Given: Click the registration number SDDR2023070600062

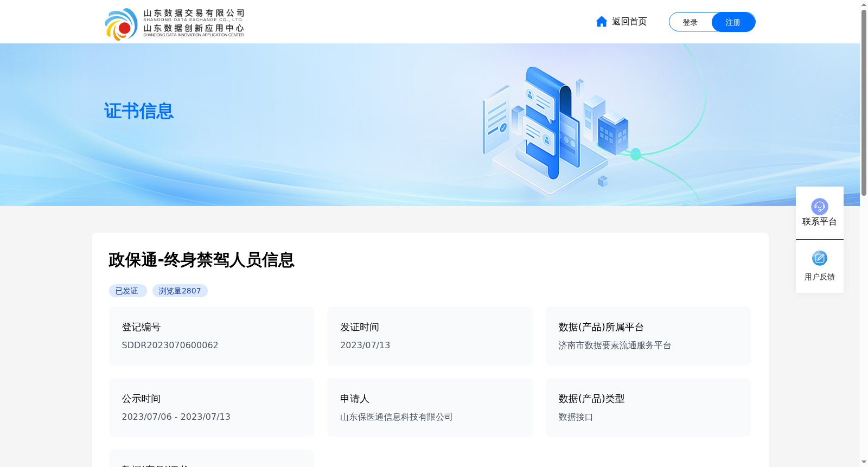Looking at the screenshot, I should tap(170, 346).
